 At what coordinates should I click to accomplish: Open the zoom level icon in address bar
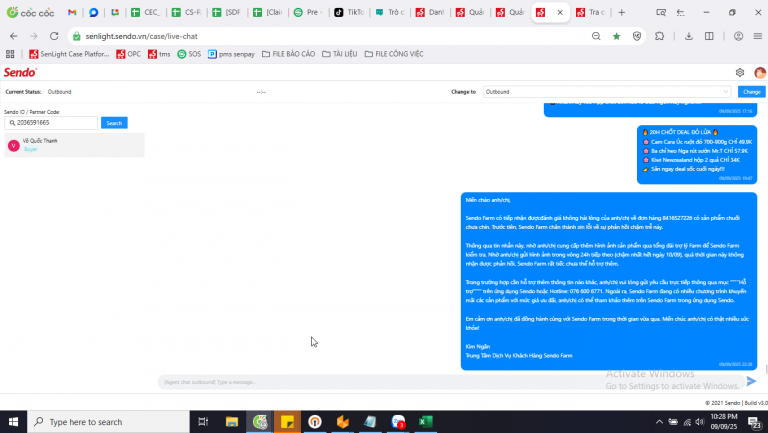(596, 36)
